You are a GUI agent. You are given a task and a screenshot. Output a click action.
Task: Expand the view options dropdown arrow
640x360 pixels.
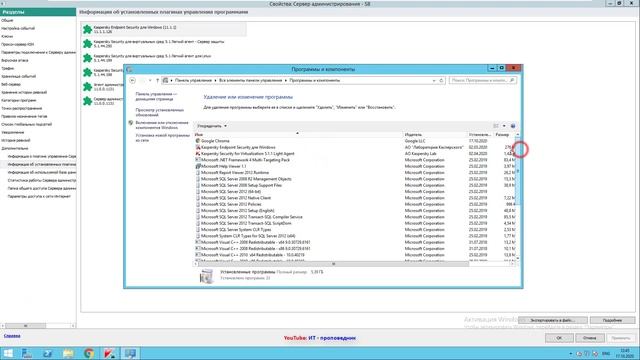pos(504,126)
